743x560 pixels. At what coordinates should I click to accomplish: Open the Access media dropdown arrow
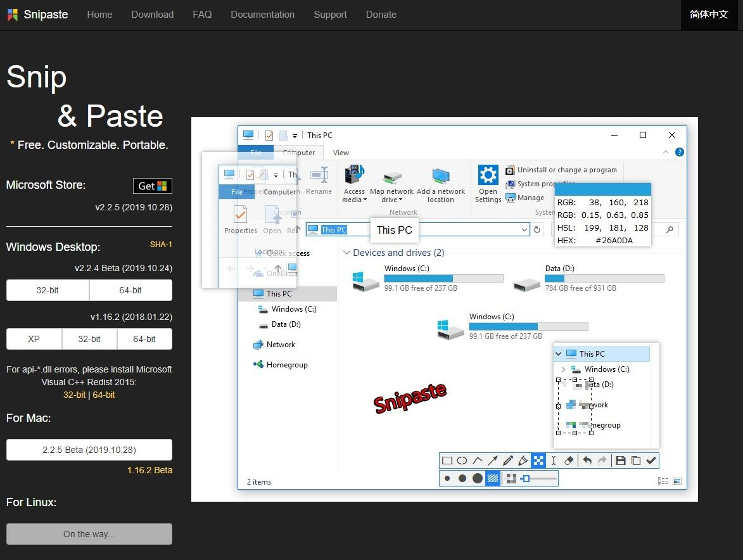pyautogui.click(x=365, y=200)
